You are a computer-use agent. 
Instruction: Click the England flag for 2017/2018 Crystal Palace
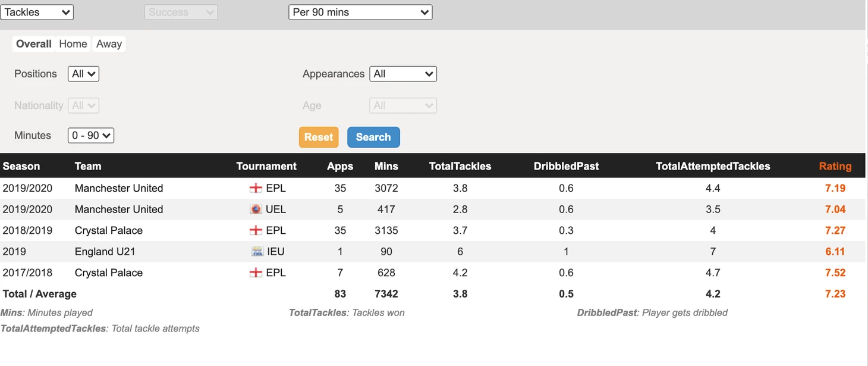coord(256,273)
